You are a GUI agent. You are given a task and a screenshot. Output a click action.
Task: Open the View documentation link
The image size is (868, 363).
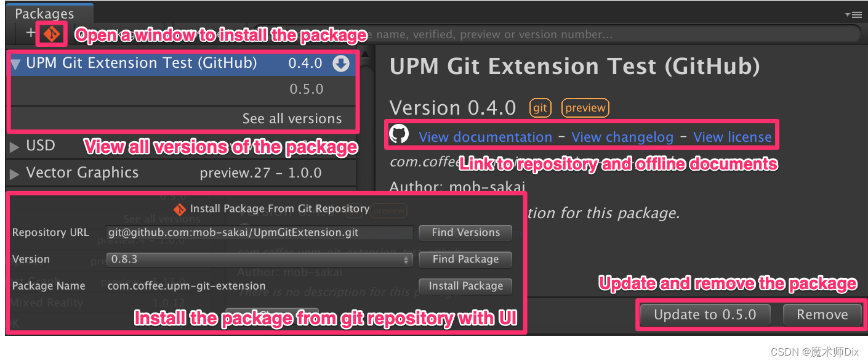pos(485,137)
